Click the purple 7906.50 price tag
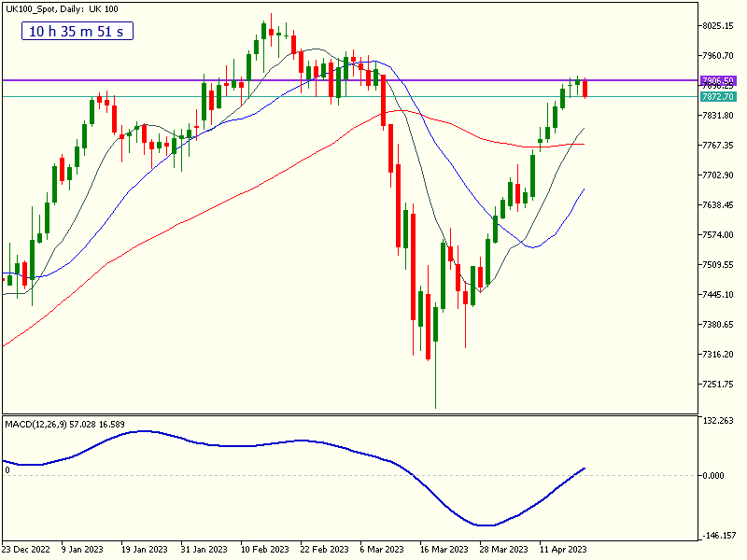 pyautogui.click(x=718, y=81)
